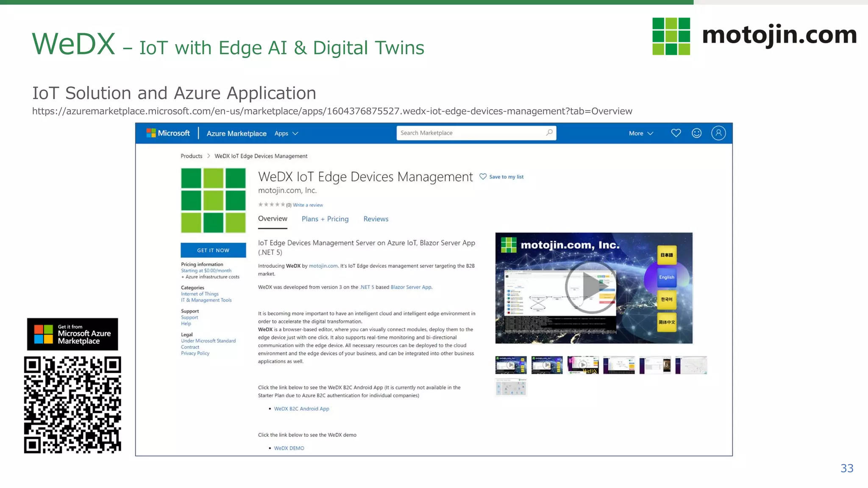Screen dimensions: 868x488
Task: Click the Support link under Support
Action: click(189, 318)
